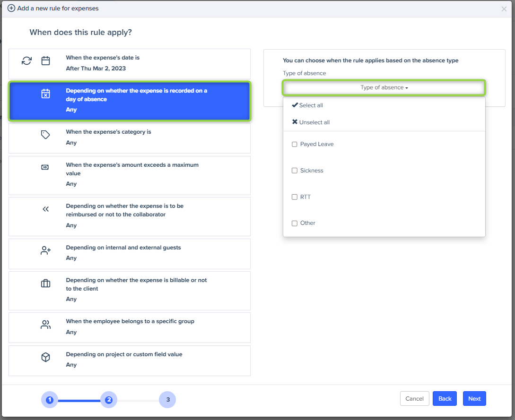Viewport: 515px width, 420px height.
Task: Click the add-person icon for guests
Action: [45, 251]
